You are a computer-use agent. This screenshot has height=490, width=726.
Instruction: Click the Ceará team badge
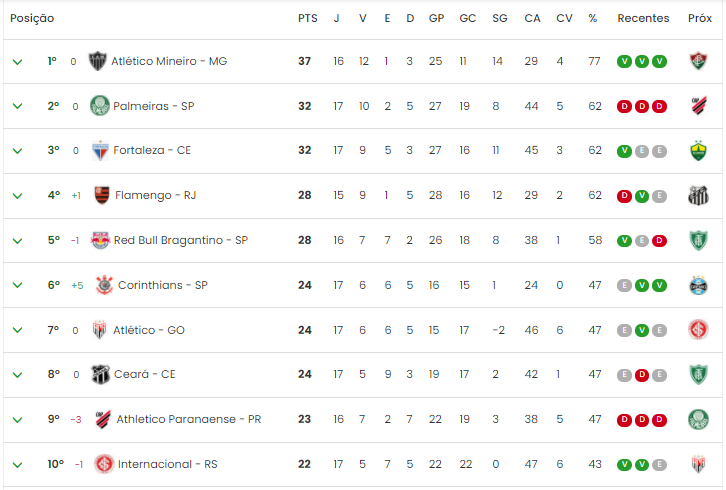click(100, 374)
